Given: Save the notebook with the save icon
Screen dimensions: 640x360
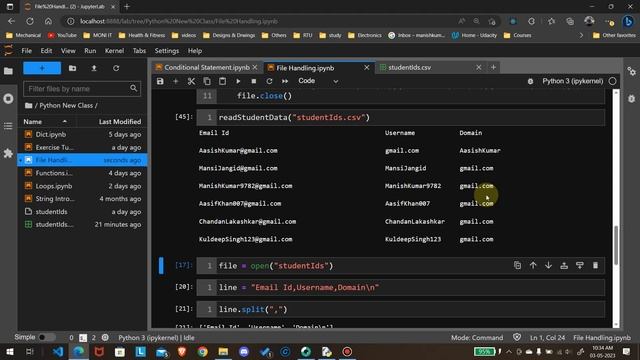Looking at the screenshot, I should tap(160, 81).
